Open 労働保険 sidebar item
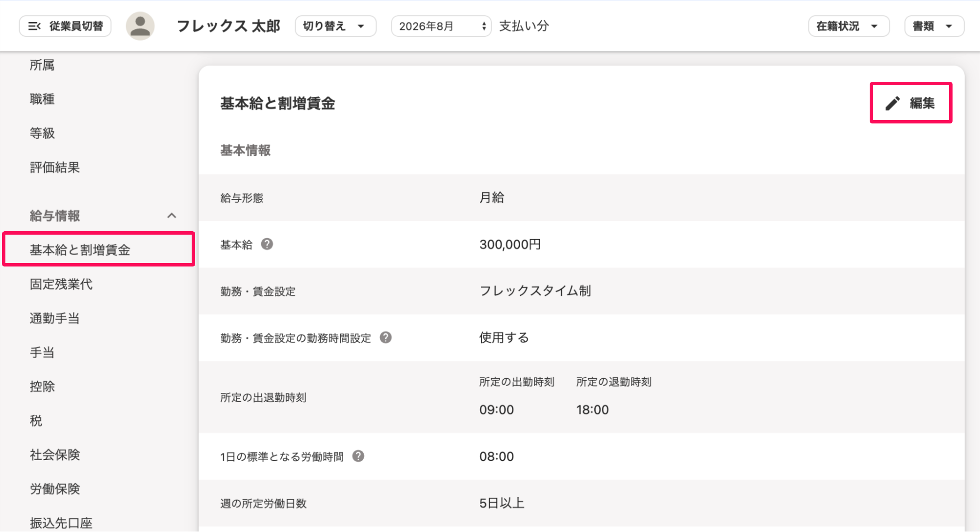The height and width of the screenshot is (532, 980). 55,489
